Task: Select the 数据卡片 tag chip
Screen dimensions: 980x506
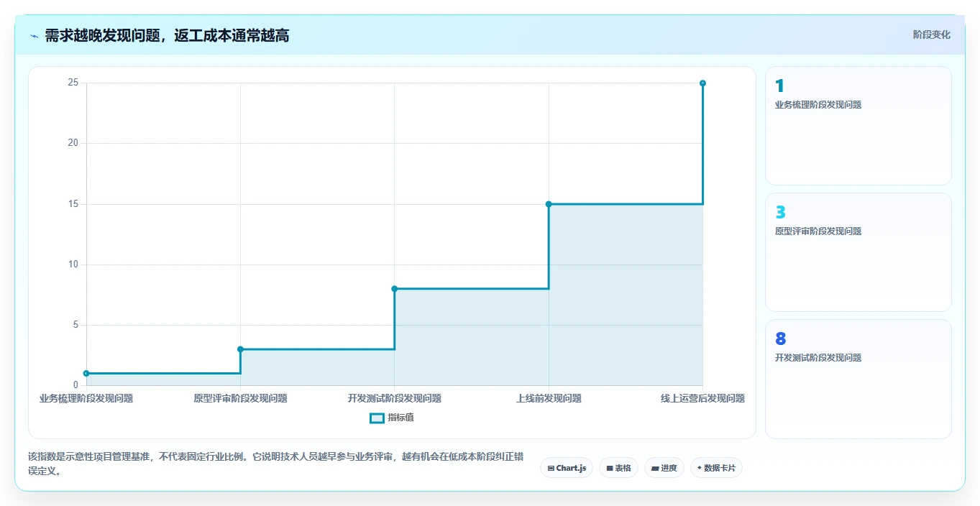Action: tap(716, 468)
